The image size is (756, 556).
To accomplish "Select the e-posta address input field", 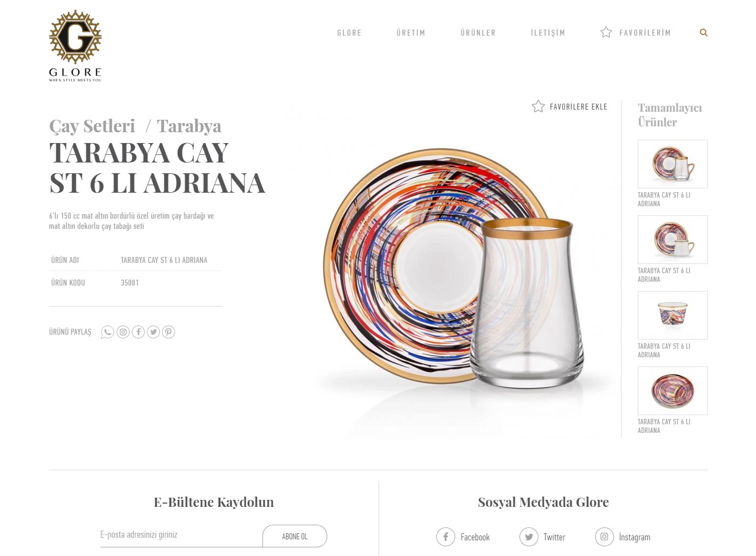I will (181, 535).
